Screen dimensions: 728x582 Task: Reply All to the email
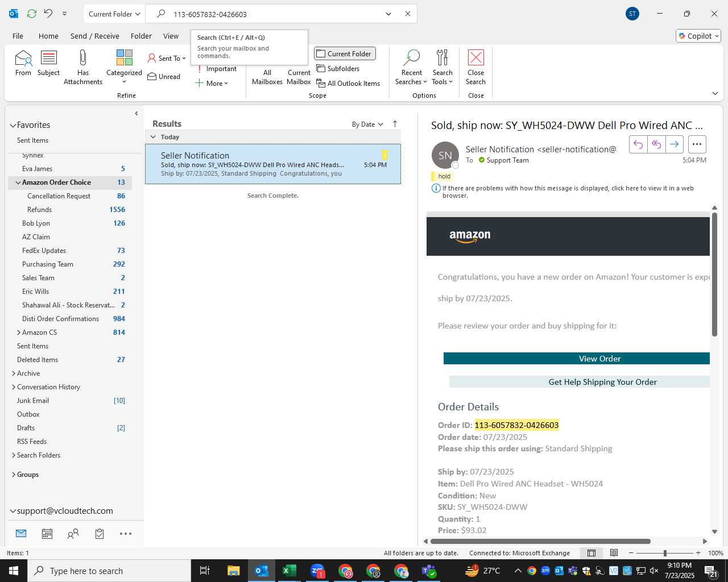[x=656, y=144]
